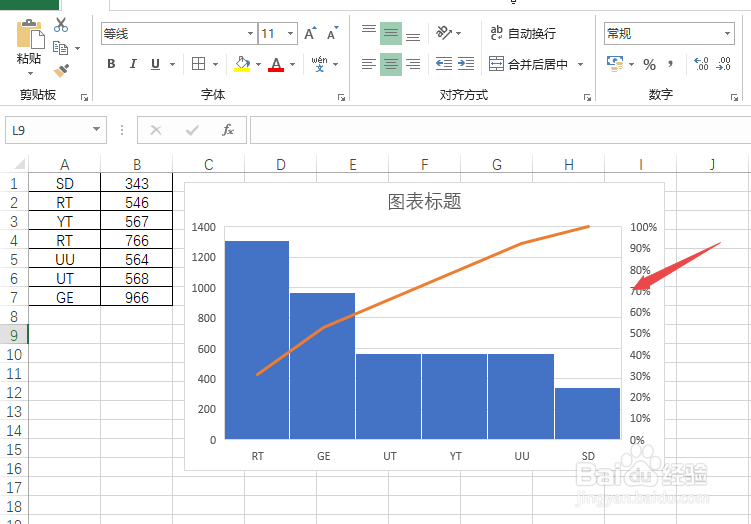Click into the formula bar
Viewport: 751px width, 524px height.
[x=500, y=130]
